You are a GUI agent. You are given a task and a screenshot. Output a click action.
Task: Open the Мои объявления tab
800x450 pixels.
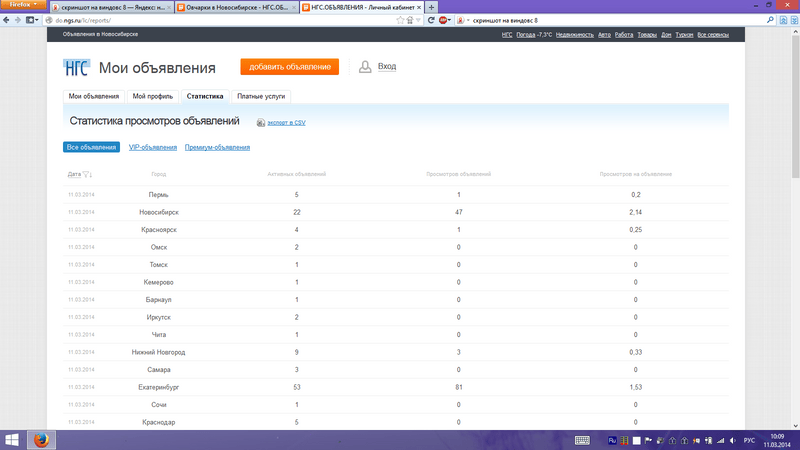click(x=94, y=96)
